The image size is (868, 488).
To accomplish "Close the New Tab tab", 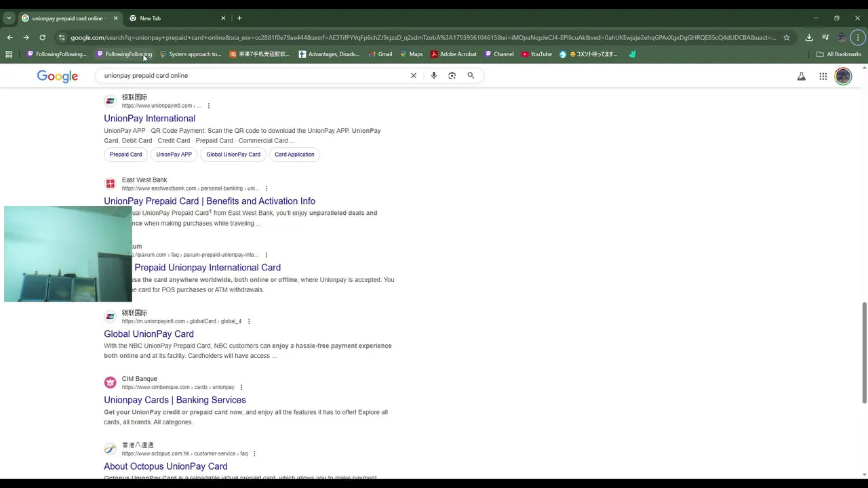I will tap(223, 18).
